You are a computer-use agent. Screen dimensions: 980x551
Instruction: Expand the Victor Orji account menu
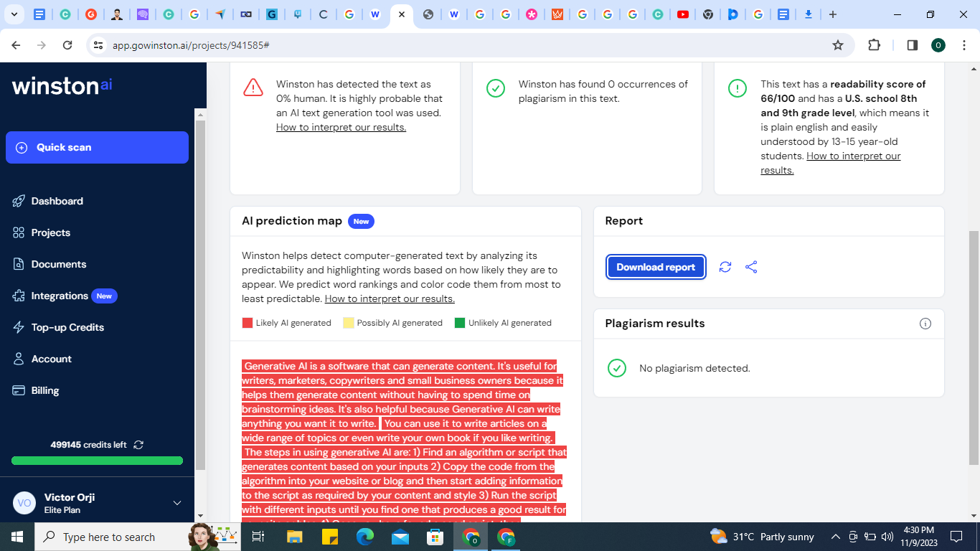[177, 503]
